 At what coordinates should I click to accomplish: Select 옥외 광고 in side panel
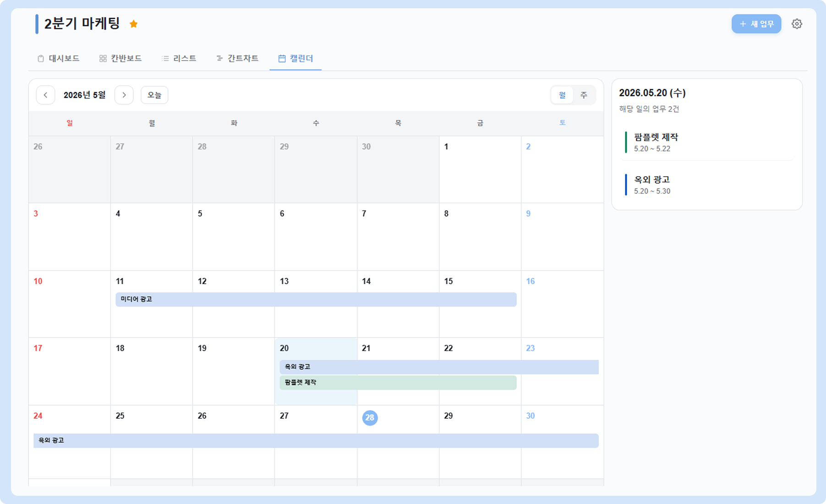click(708, 184)
